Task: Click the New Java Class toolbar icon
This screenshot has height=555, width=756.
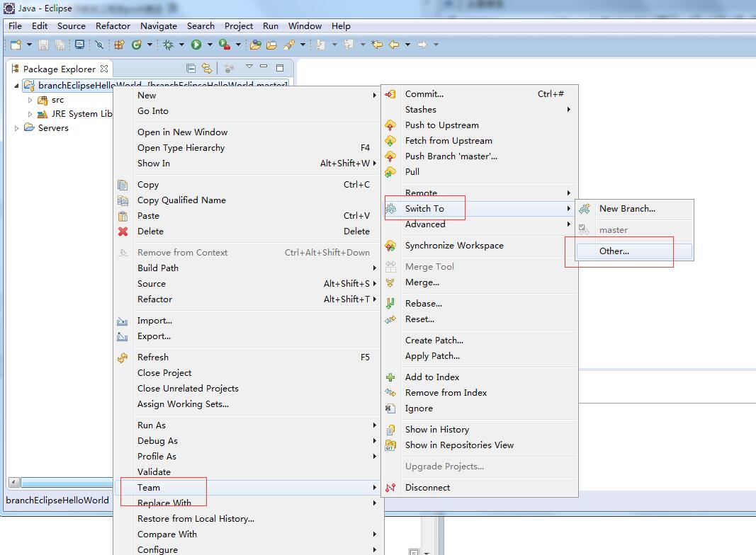Action: pyautogui.click(x=137, y=45)
